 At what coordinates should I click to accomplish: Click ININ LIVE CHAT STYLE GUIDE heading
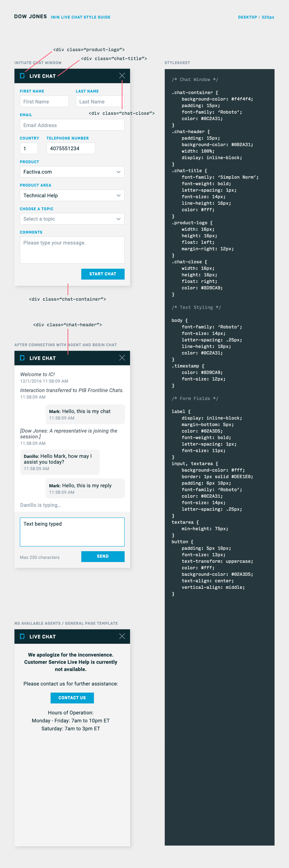coord(80,17)
